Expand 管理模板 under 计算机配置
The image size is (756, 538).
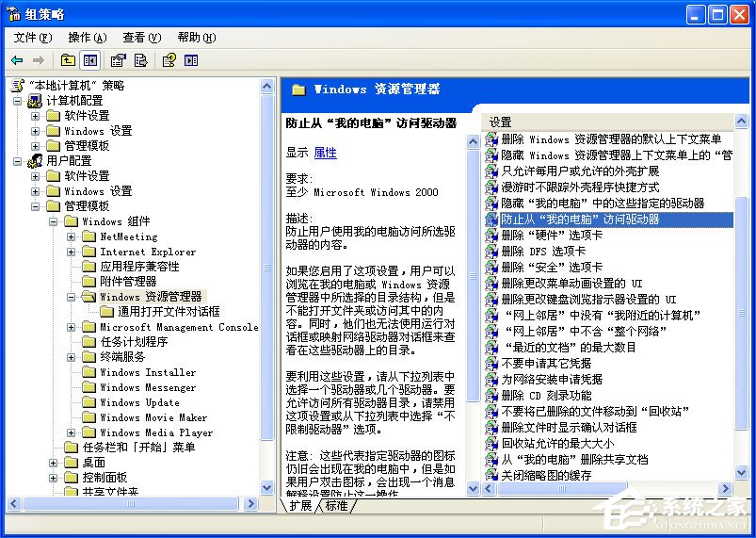pyautogui.click(x=35, y=146)
